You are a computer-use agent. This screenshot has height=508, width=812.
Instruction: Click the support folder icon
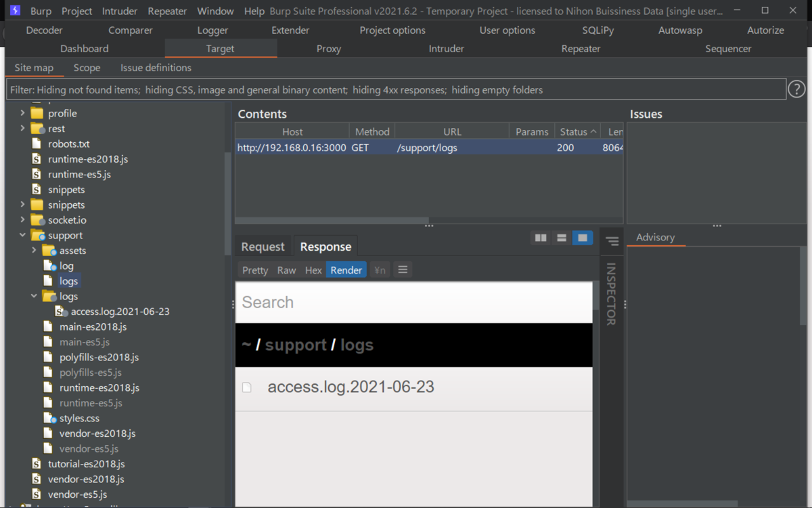[37, 235]
